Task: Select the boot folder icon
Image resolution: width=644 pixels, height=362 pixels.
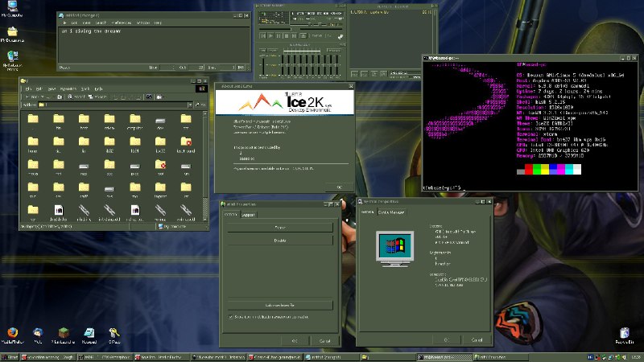Action: [x=84, y=121]
